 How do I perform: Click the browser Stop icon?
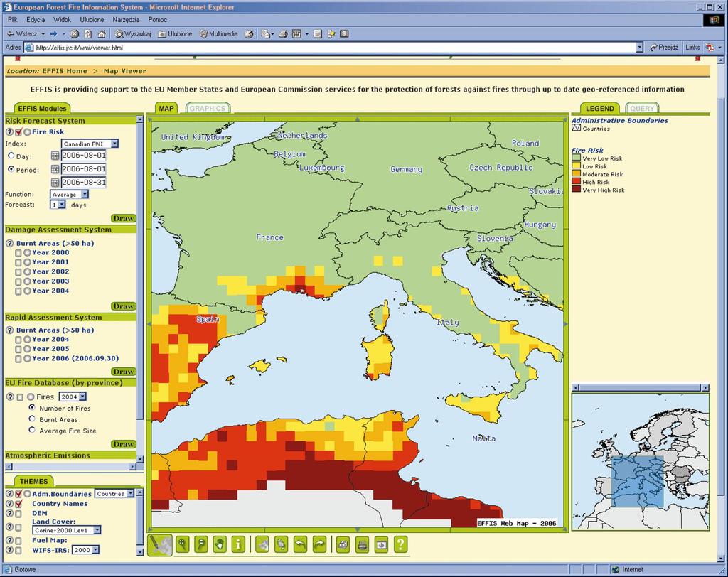pyautogui.click(x=75, y=34)
